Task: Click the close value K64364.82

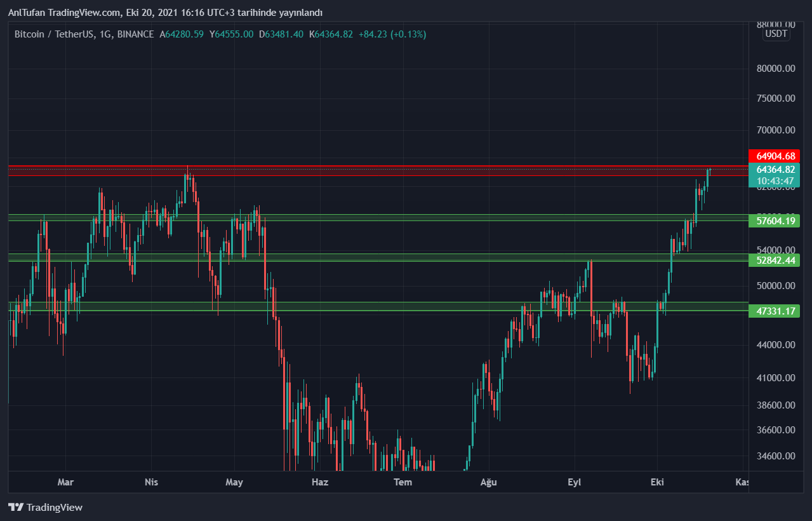Action: tap(331, 34)
